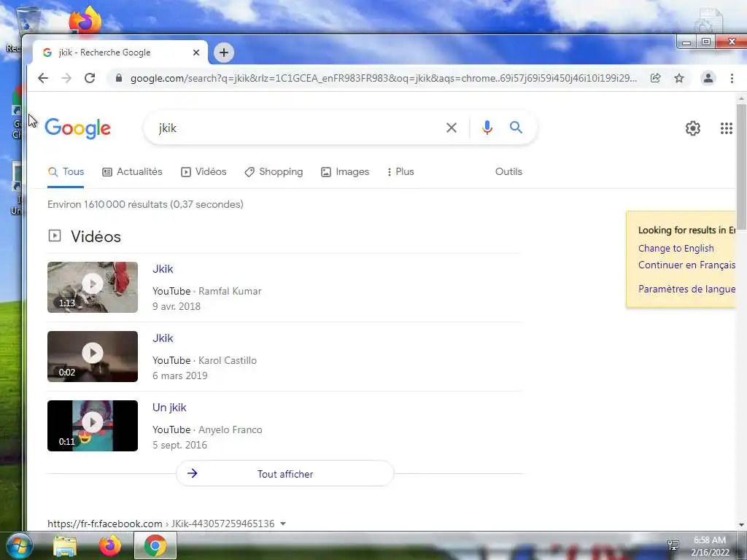Open the Un jkik video link

[169, 408]
